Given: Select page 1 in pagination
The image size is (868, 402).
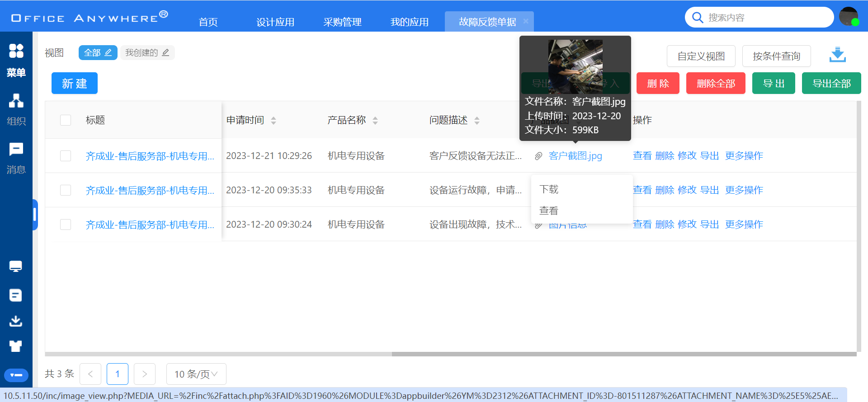Looking at the screenshot, I should [x=118, y=374].
